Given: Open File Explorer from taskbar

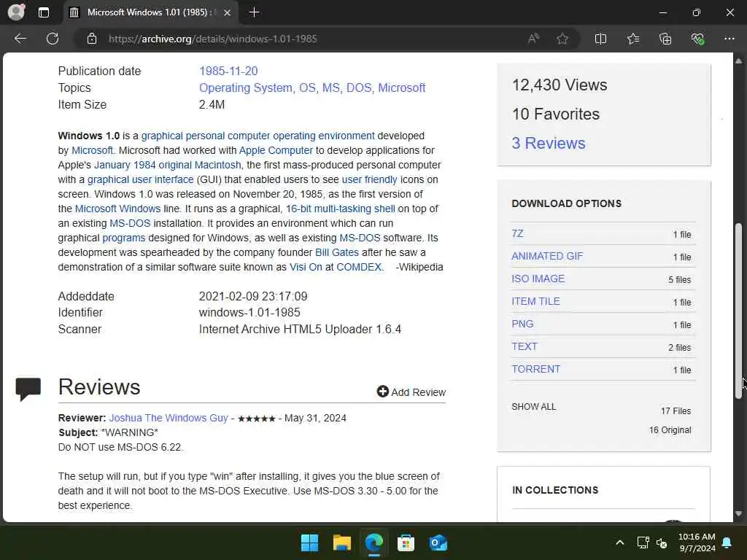Looking at the screenshot, I should (341, 542).
